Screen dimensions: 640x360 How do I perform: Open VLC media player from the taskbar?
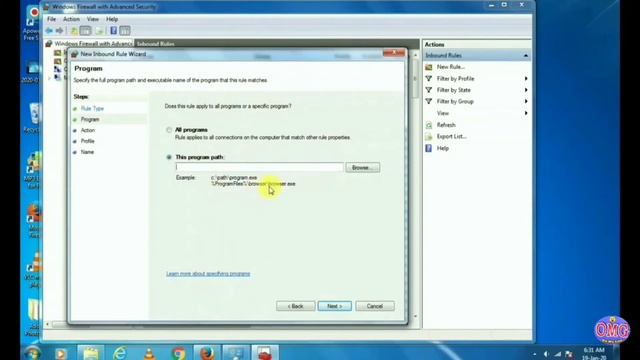pyautogui.click(x=149, y=353)
